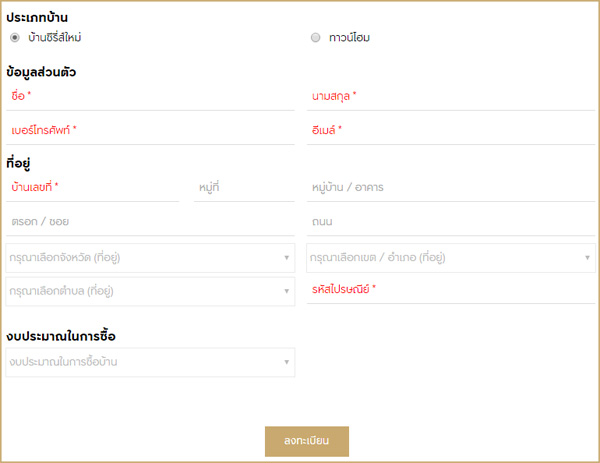Select the อีเมล์ email input field
The width and height of the screenshot is (600, 463).
click(x=452, y=130)
